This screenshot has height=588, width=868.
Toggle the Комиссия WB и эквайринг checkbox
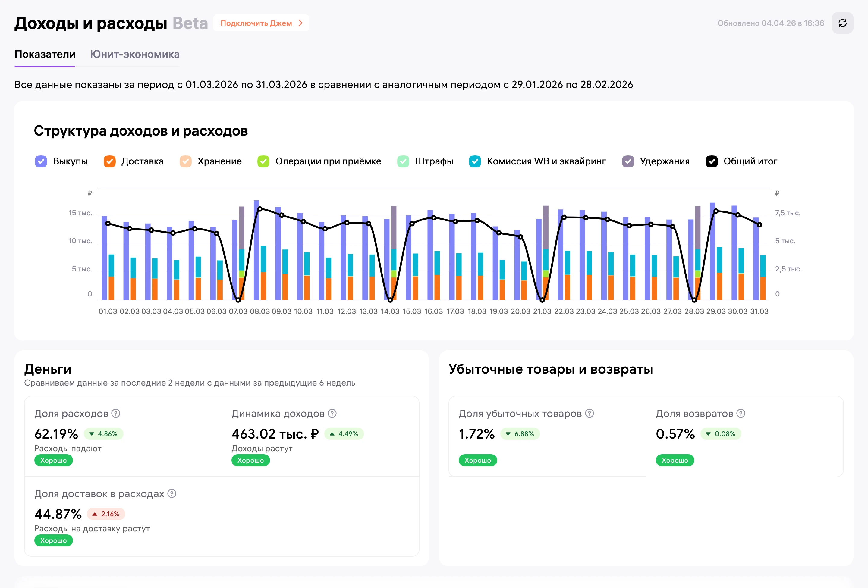(475, 161)
